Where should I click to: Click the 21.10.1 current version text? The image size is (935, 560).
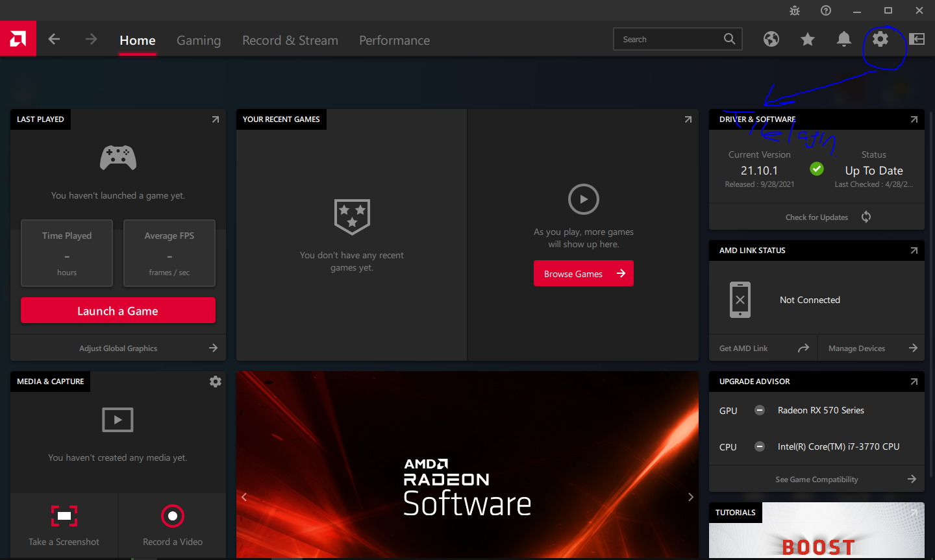click(759, 171)
